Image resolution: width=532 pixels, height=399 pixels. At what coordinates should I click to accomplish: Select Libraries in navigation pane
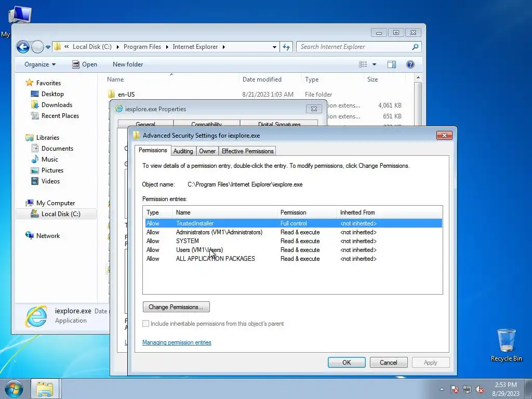pyautogui.click(x=43, y=137)
